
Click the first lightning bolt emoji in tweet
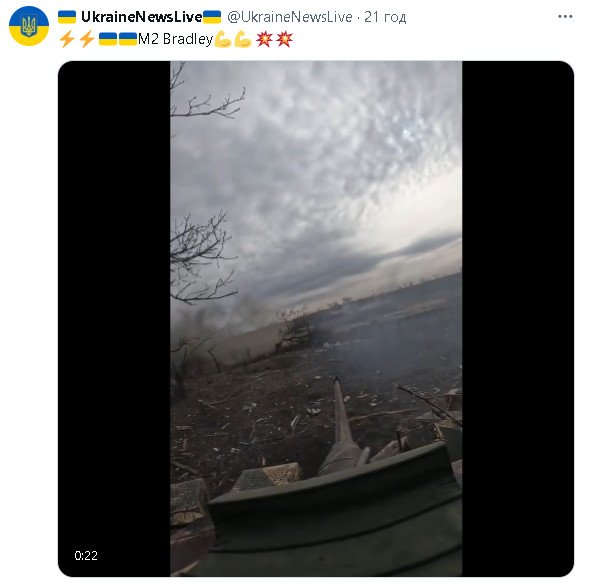[x=67, y=39]
